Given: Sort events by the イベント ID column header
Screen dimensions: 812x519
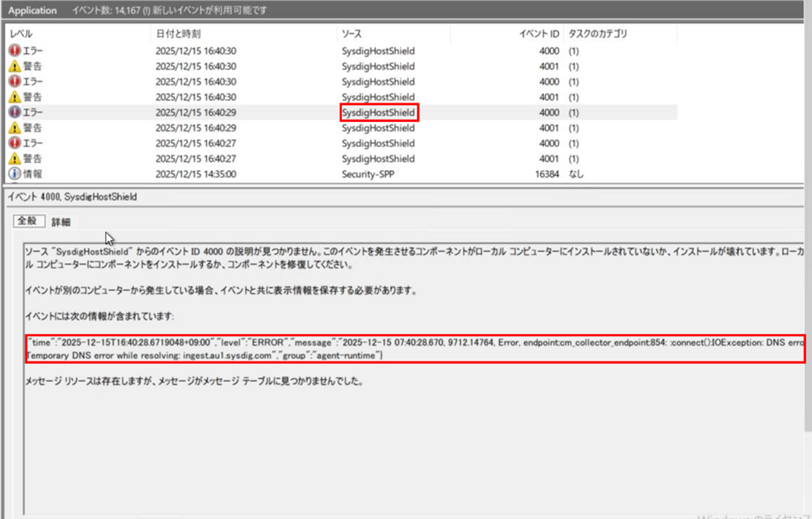Looking at the screenshot, I should (x=538, y=33).
